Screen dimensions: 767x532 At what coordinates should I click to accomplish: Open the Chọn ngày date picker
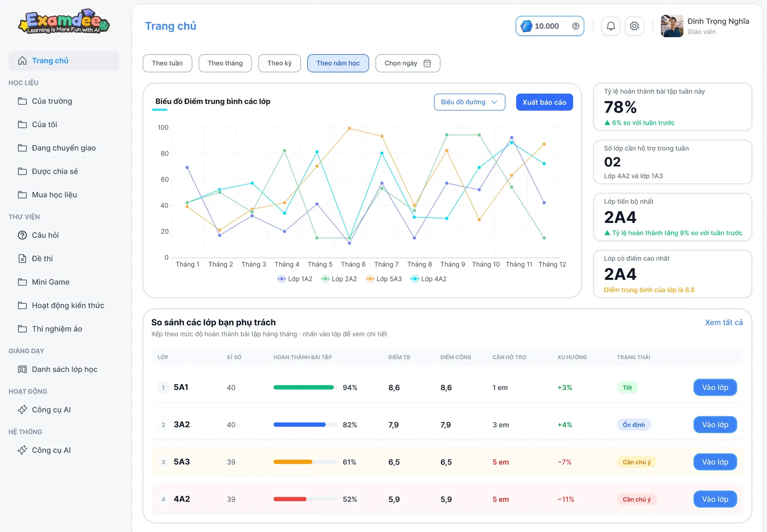click(x=407, y=63)
